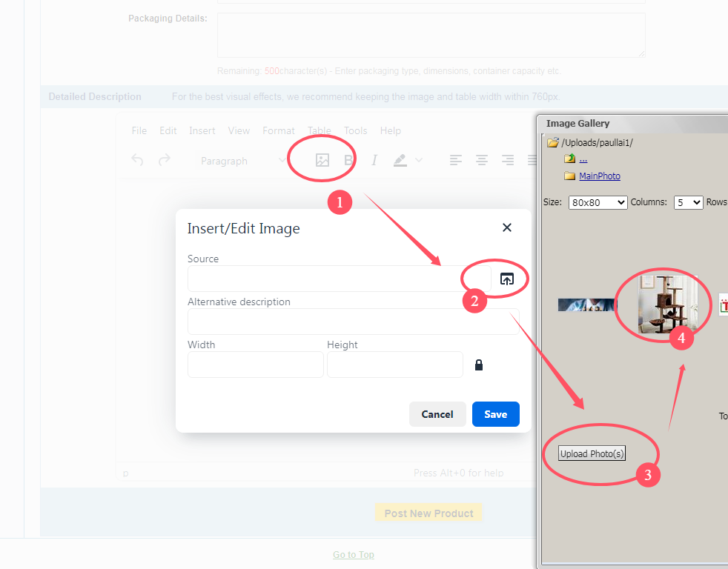
Task: Align text left
Action: point(456,160)
